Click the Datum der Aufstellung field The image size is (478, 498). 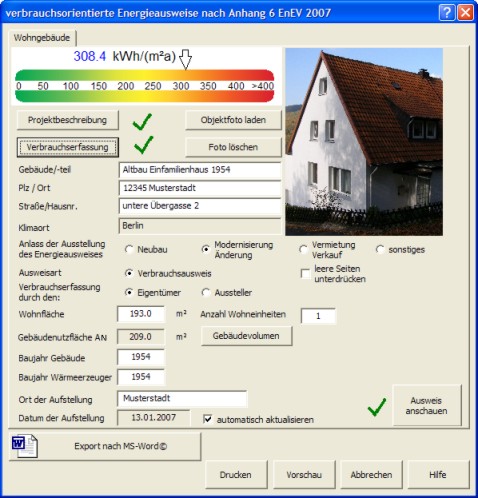(154, 418)
